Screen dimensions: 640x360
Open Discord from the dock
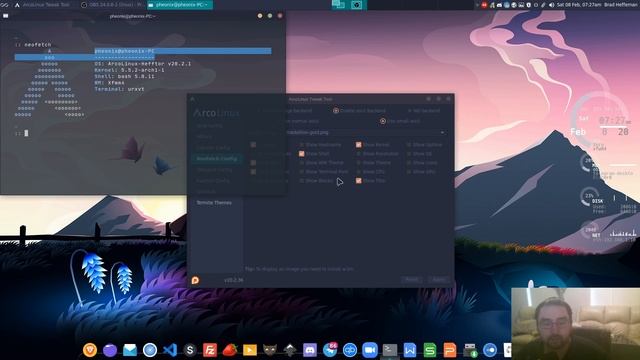coord(310,350)
